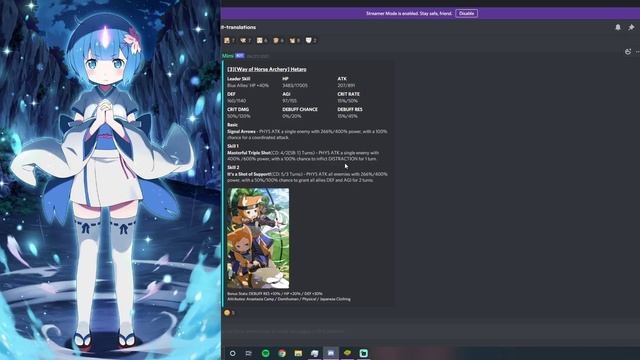640x360 pixels.
Task: Click the first reaction emoji above the message
Action: [227, 40]
